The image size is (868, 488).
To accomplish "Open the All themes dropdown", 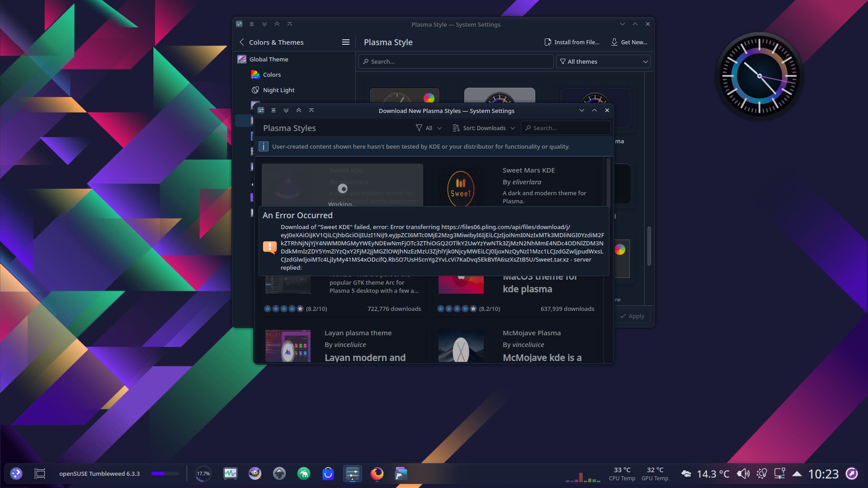I will 604,61.
